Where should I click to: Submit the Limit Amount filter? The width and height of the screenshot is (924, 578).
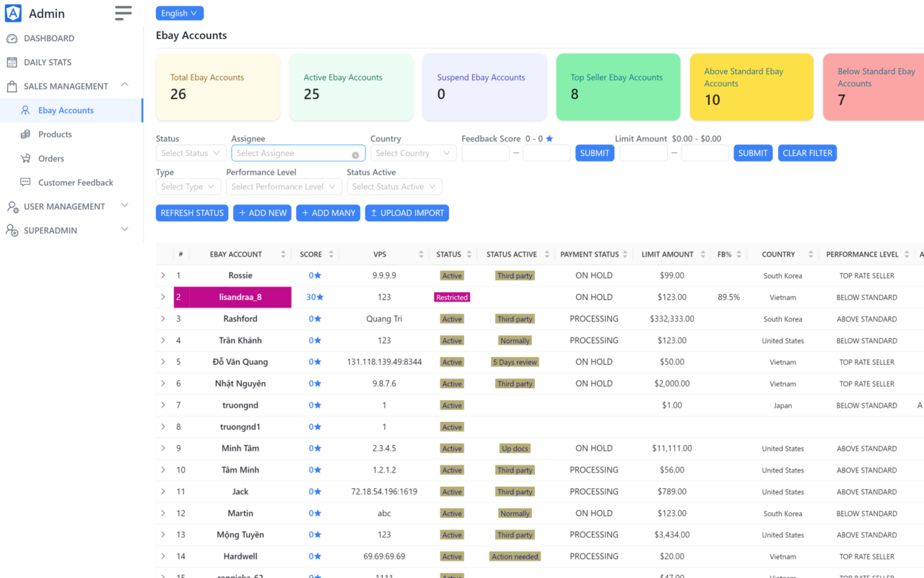753,153
